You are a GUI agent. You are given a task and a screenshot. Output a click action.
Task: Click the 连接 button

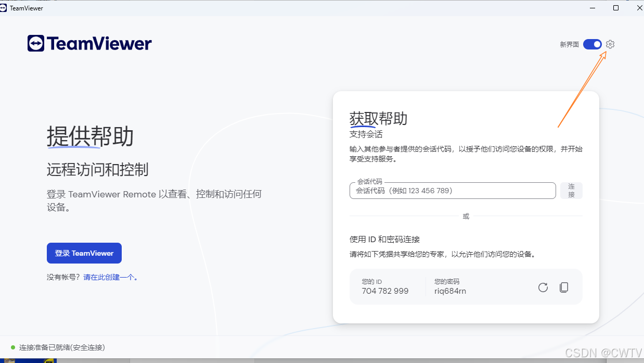[x=571, y=191]
